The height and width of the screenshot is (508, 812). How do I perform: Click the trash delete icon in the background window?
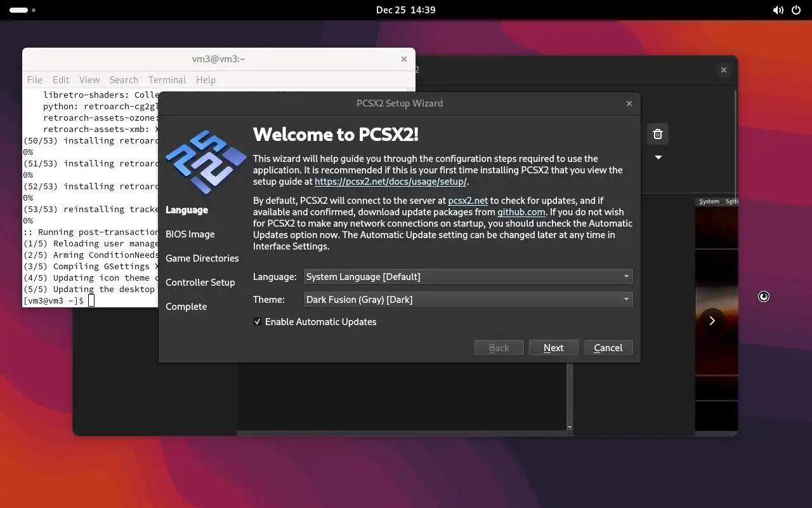pyautogui.click(x=658, y=134)
